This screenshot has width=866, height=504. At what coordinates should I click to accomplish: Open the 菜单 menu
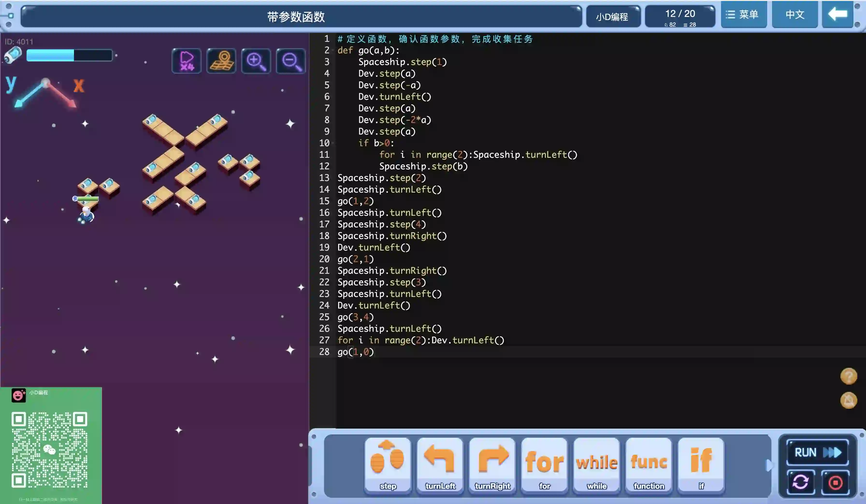pyautogui.click(x=743, y=14)
